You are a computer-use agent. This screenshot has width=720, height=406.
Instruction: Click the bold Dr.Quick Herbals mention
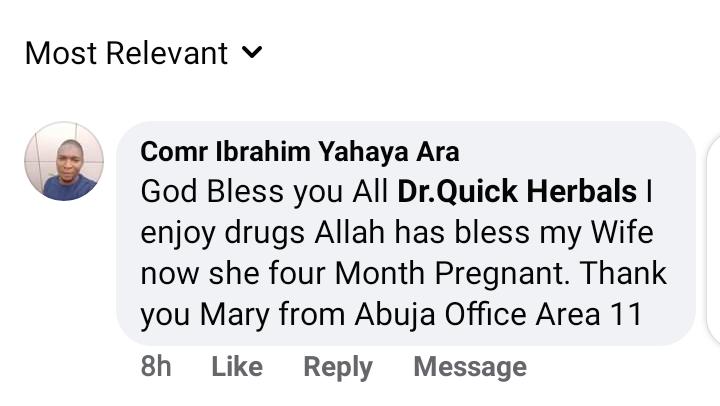coord(517,192)
